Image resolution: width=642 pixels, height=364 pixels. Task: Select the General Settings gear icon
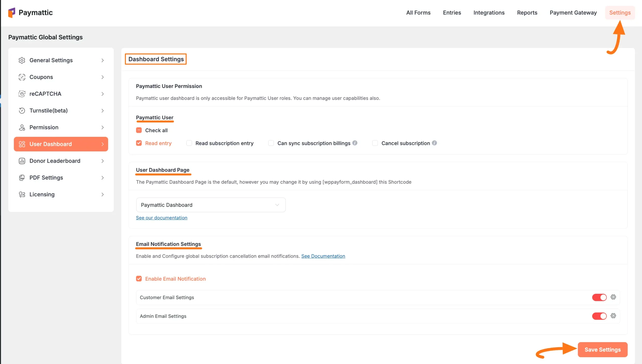click(22, 60)
